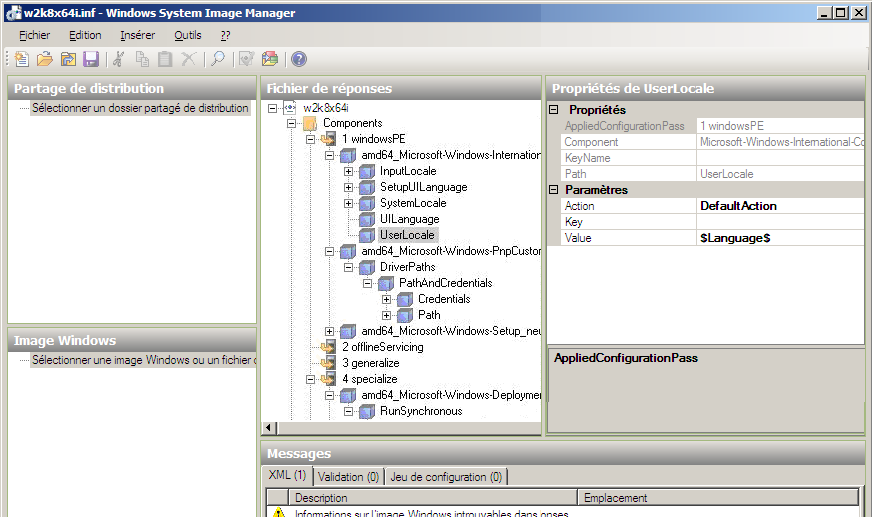The image size is (872, 517).
Task: Open Help via the question mark icon
Action: pos(299,59)
